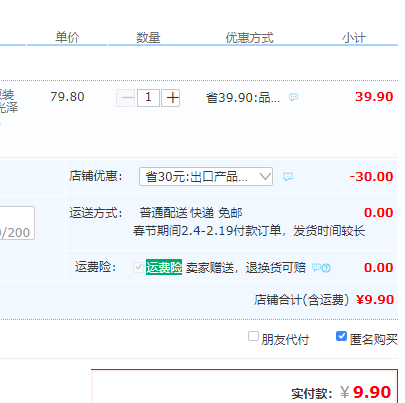Click the 单价 column header
This screenshot has height=403, width=405.
[67, 37]
